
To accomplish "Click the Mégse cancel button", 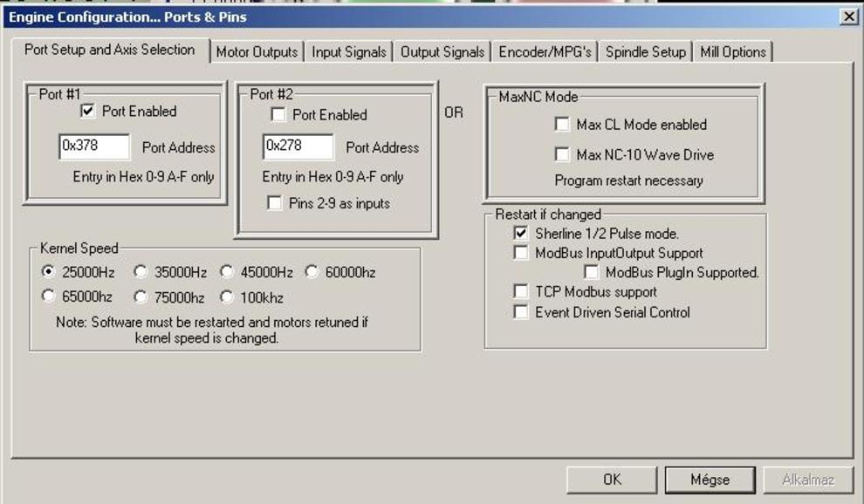I will 709,480.
